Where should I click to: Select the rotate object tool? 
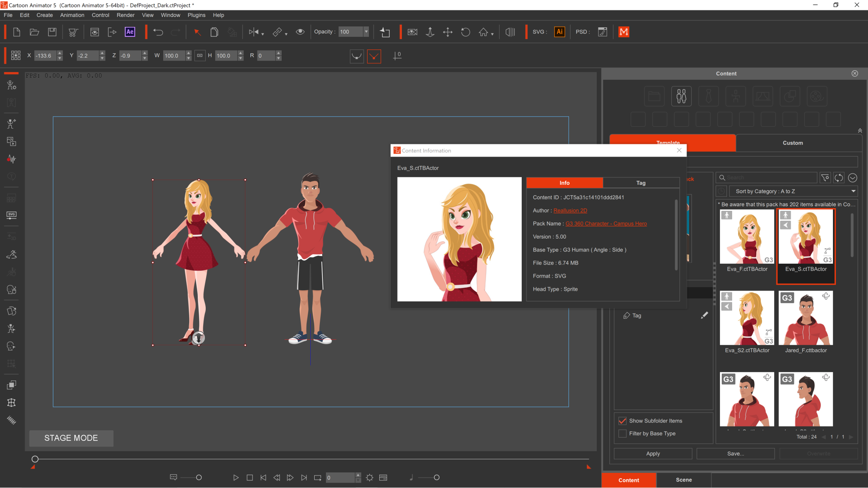pyautogui.click(x=465, y=32)
